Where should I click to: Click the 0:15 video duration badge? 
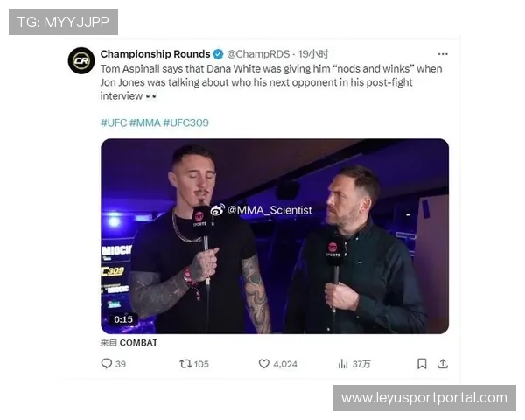coord(123,319)
